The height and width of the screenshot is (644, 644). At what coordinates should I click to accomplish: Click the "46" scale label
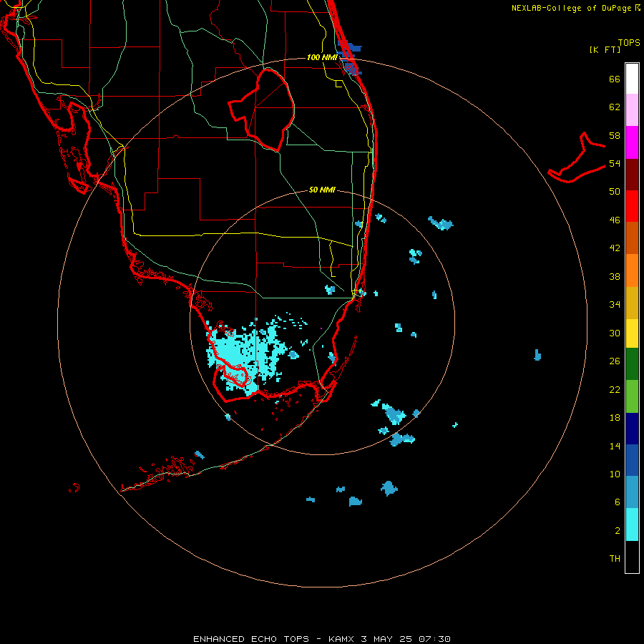tap(615, 220)
